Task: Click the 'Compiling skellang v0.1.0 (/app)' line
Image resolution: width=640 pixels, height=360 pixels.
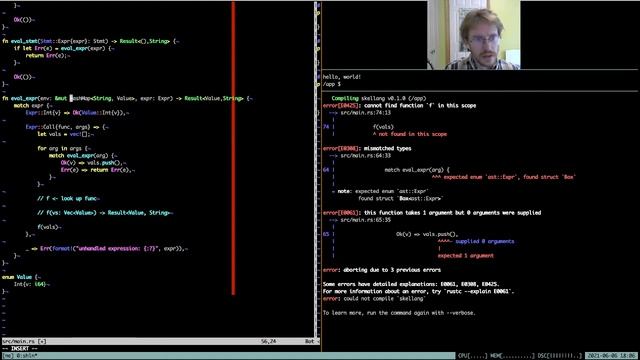Action: pos(378,98)
